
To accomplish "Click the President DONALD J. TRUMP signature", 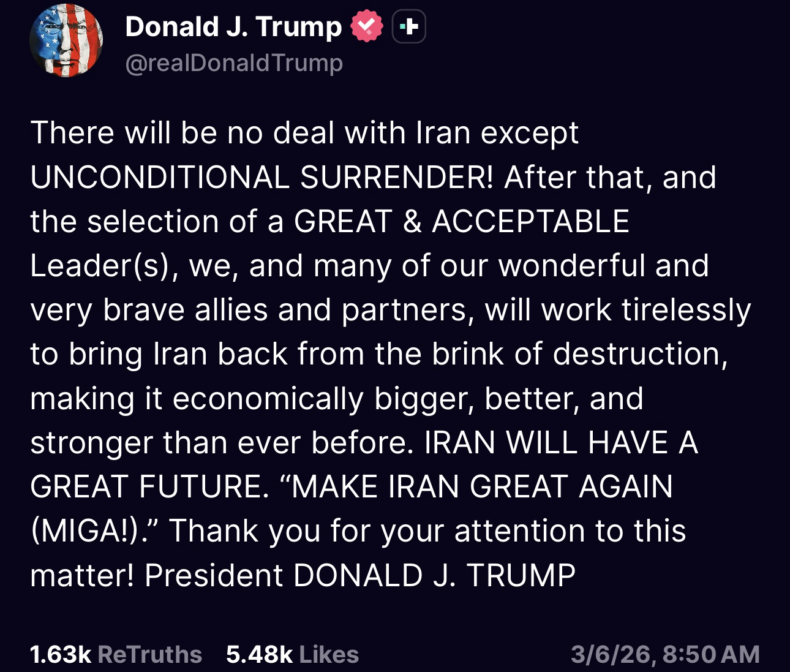I will [x=360, y=575].
